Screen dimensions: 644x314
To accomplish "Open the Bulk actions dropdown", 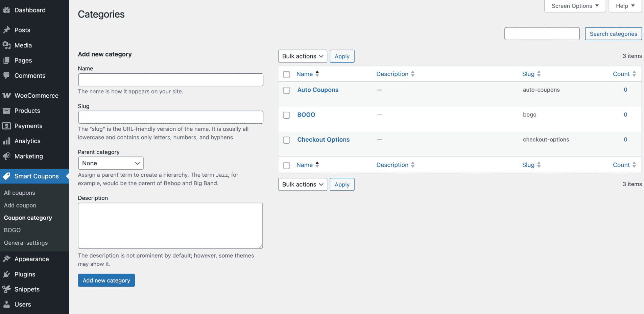I will pos(302,56).
